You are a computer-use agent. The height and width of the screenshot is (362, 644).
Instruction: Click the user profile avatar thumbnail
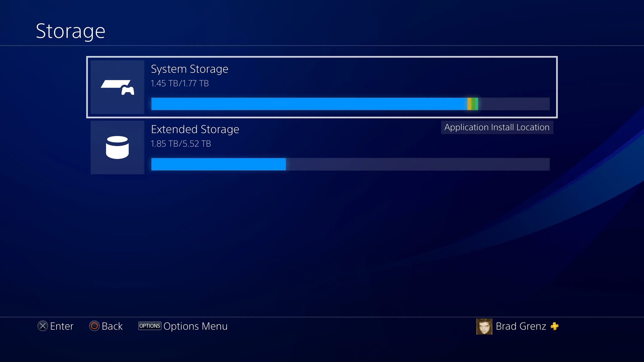484,326
